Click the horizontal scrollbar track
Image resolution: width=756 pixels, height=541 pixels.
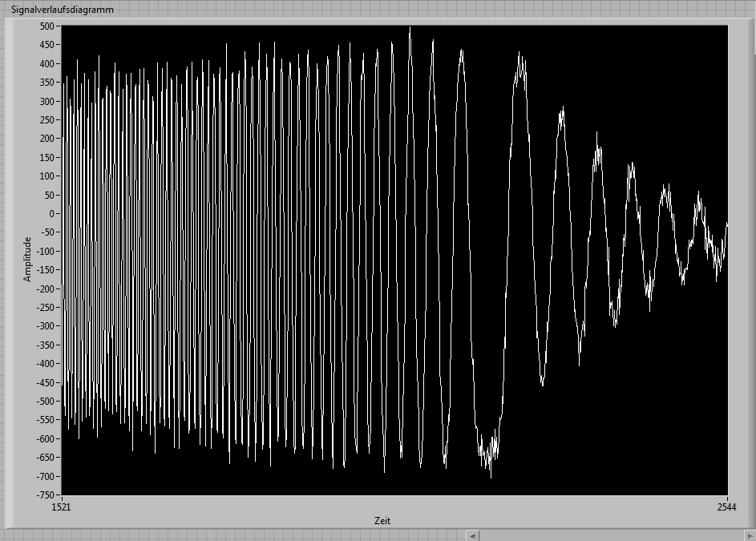pos(612,535)
